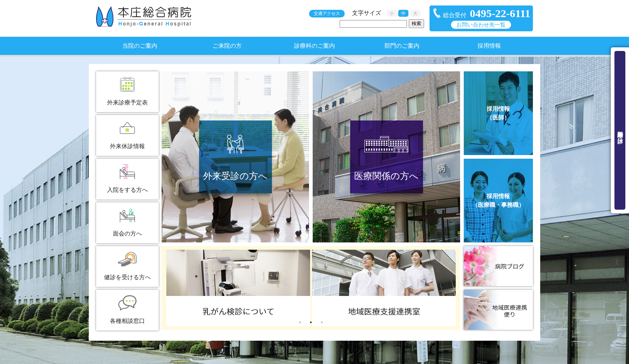Select the 面会の方へ visitor icon
The image size is (629, 364).
click(127, 216)
